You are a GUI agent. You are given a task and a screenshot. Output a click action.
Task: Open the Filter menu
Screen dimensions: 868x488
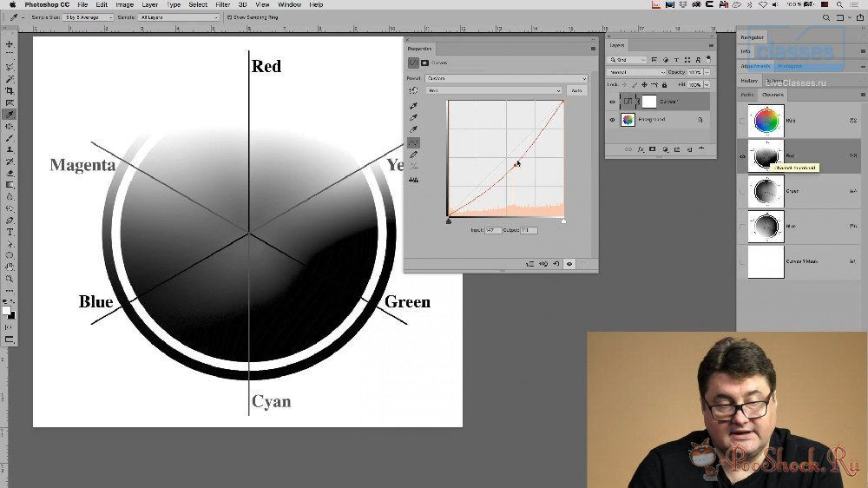click(222, 4)
